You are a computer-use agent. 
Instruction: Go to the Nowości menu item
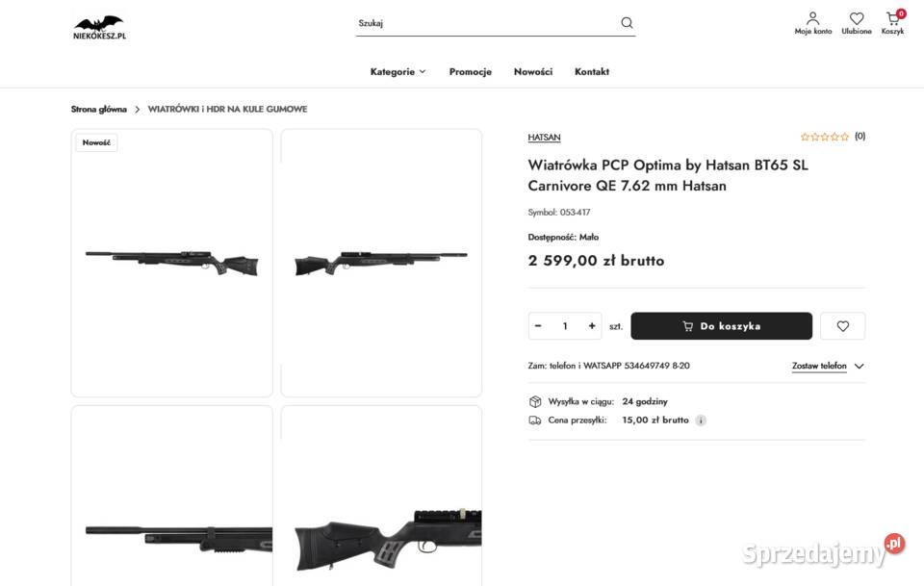click(533, 72)
